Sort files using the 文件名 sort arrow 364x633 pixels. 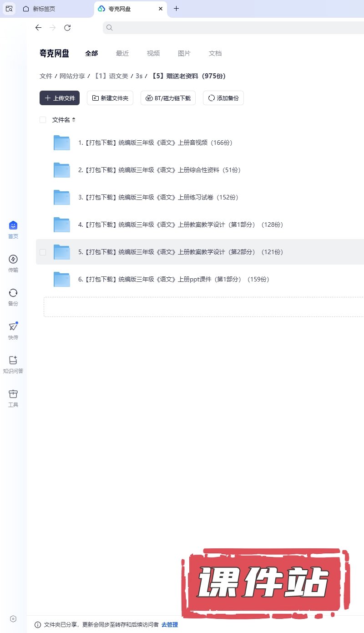click(74, 120)
